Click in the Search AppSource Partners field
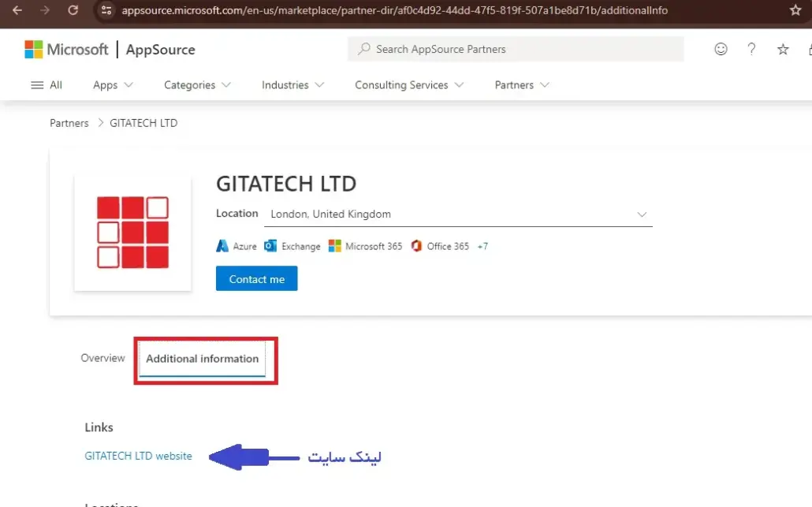Viewport: 812px width, 507px height. [x=516, y=49]
